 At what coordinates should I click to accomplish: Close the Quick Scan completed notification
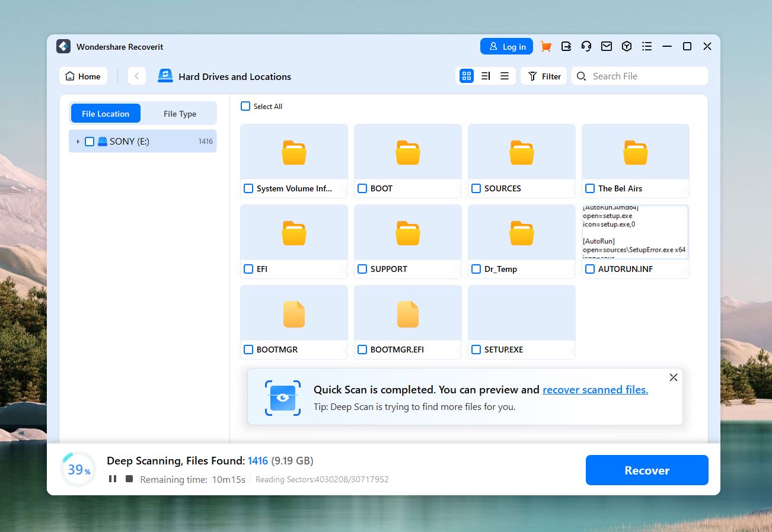coord(674,377)
